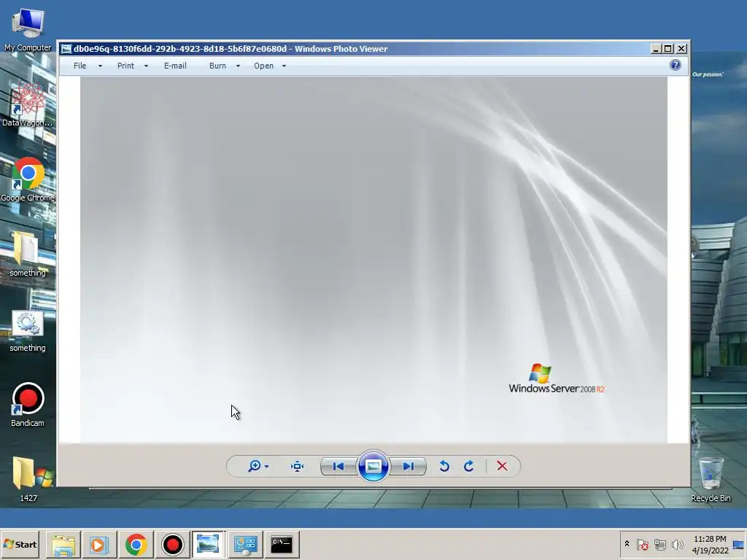
Task: Select the something gear settings file
Action: pyautogui.click(x=28, y=331)
